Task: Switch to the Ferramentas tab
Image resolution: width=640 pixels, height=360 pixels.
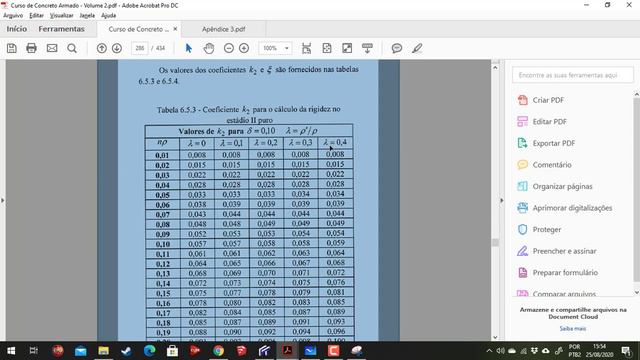Action: tap(62, 29)
